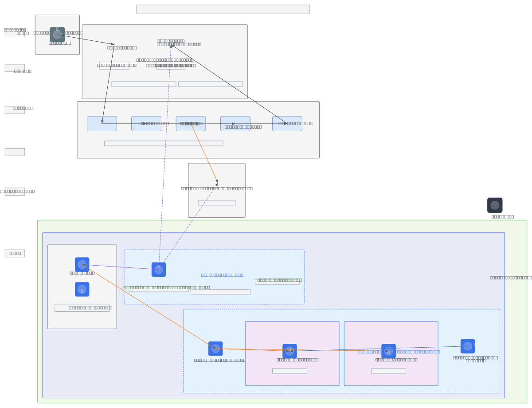Select the rightmost blue icon in the lower dashed group
532x408 pixels.
[468, 346]
